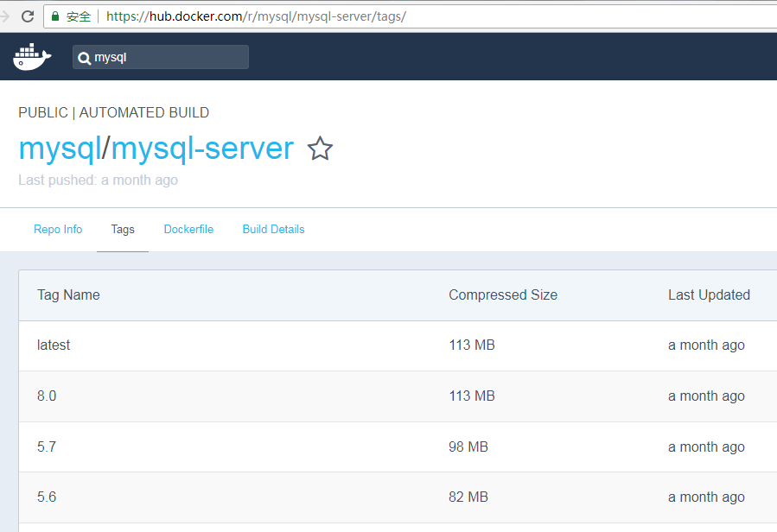Select the 5.7 tag row

coord(47,446)
